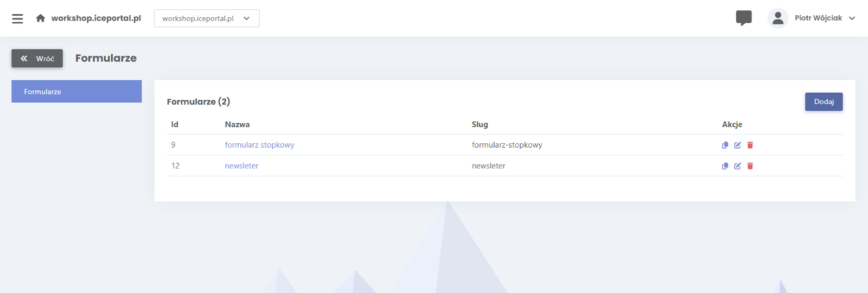The width and height of the screenshot is (868, 293).
Task: Open the chat messages icon
Action: (x=744, y=18)
